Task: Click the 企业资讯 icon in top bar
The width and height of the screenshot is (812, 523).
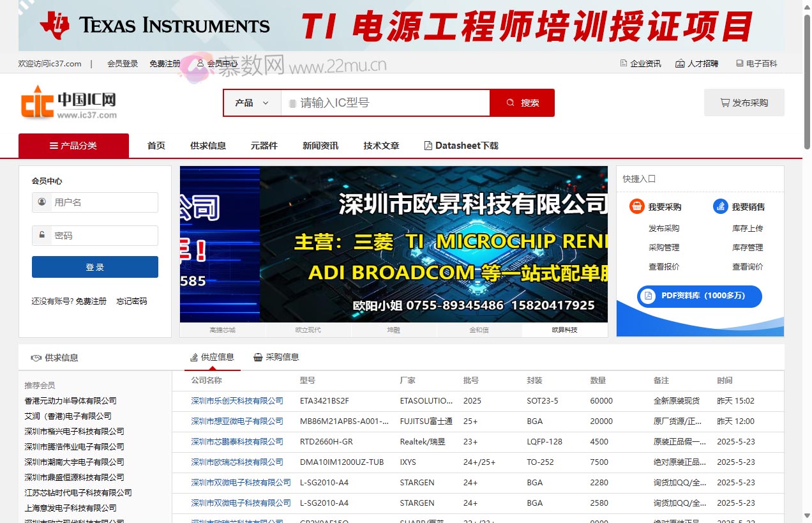Action: point(624,63)
